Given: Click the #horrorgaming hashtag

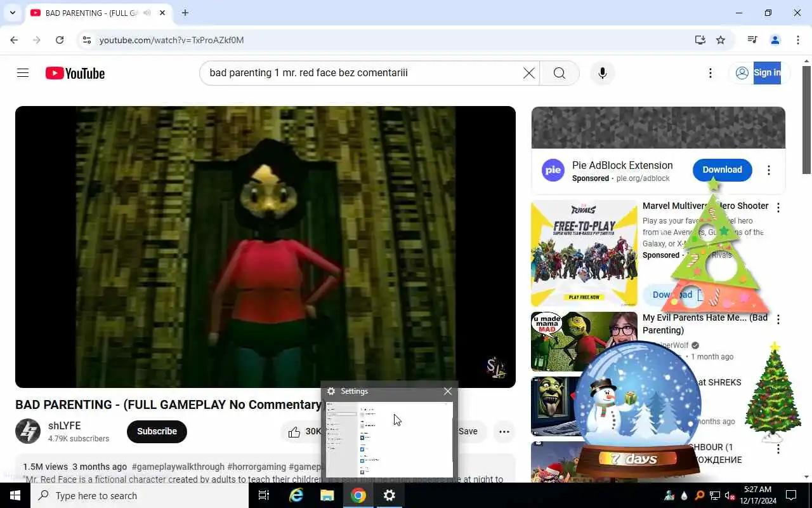Looking at the screenshot, I should [x=256, y=467].
